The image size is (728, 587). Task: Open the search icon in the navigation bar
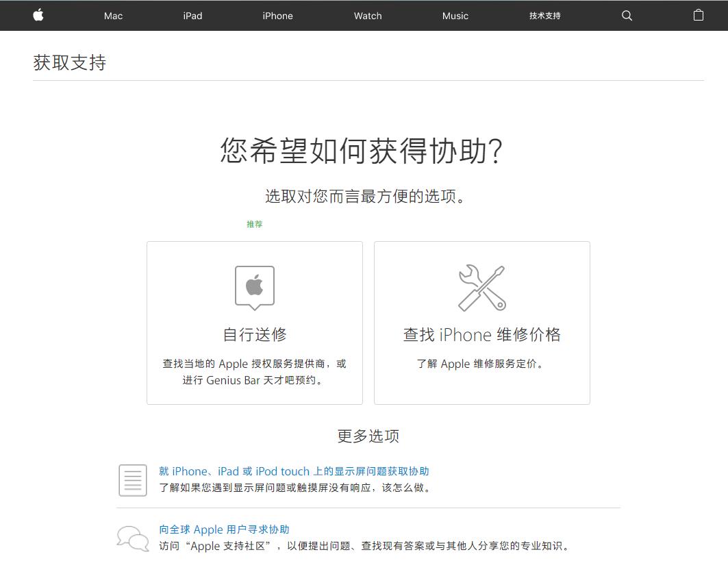(x=627, y=15)
